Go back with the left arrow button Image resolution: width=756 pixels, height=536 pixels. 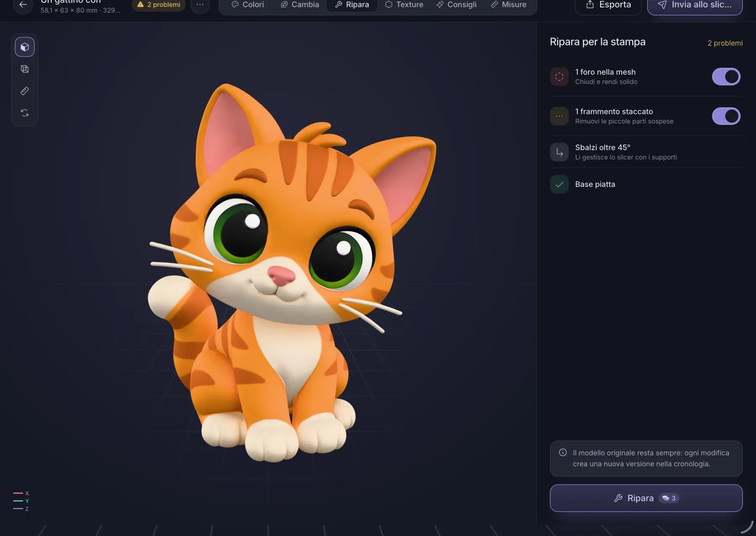coord(23,5)
